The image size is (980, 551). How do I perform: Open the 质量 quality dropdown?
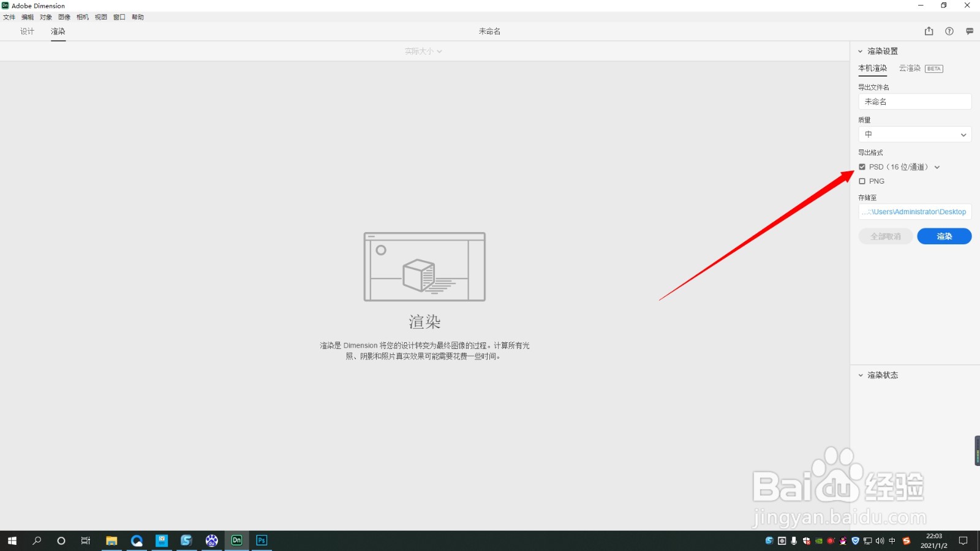pyautogui.click(x=915, y=135)
